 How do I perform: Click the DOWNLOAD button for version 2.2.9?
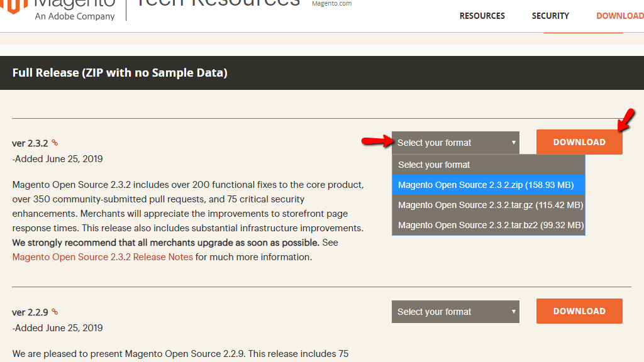pos(579,311)
